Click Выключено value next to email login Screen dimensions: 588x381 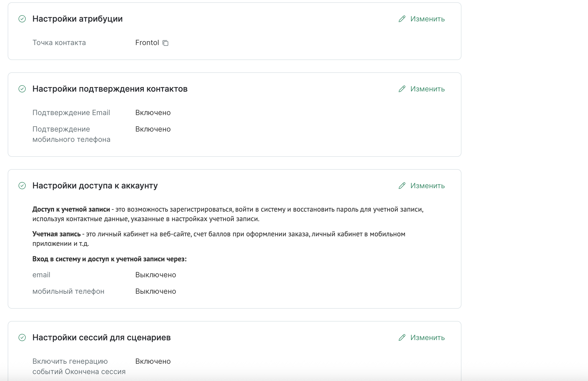coord(155,275)
